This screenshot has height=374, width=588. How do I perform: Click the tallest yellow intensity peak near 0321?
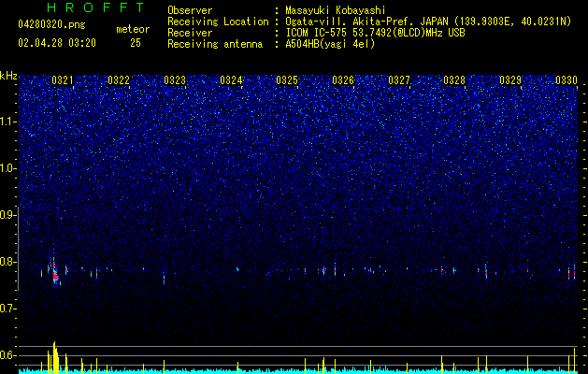click(x=54, y=356)
